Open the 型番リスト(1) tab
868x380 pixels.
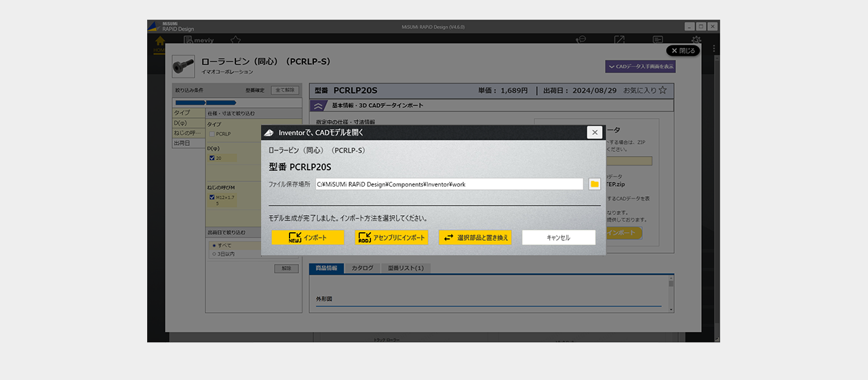pos(406,268)
